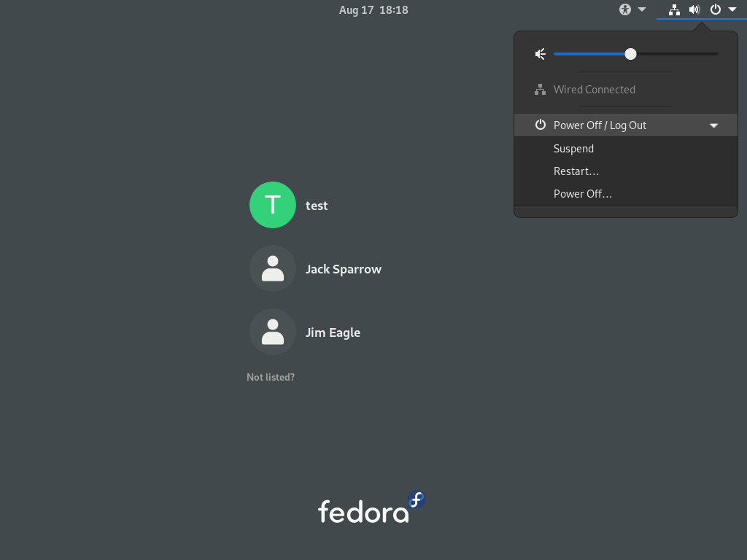The height and width of the screenshot is (560, 747).
Task: Click the speaker icon beside the volume slider
Action: tap(541, 54)
